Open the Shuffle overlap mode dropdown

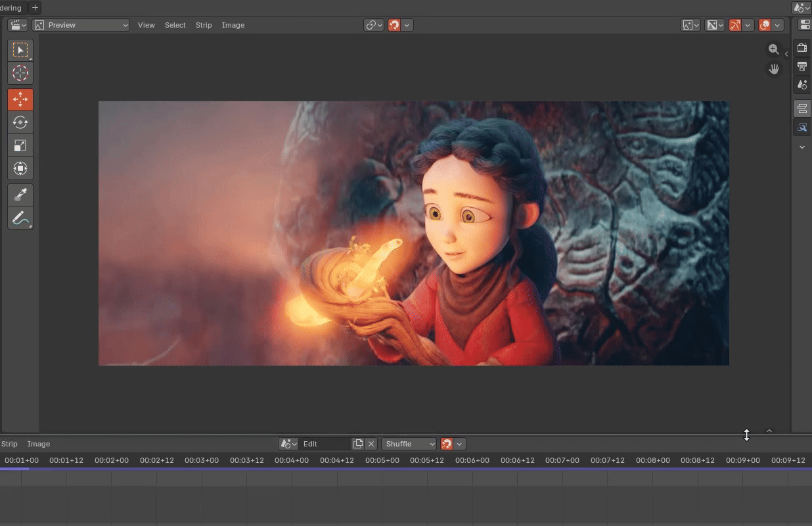[x=409, y=444]
